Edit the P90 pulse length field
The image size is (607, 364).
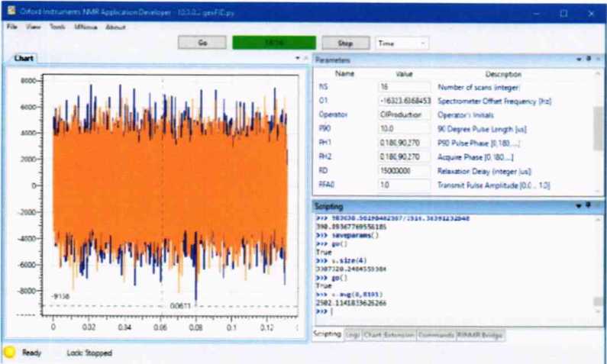tap(404, 129)
